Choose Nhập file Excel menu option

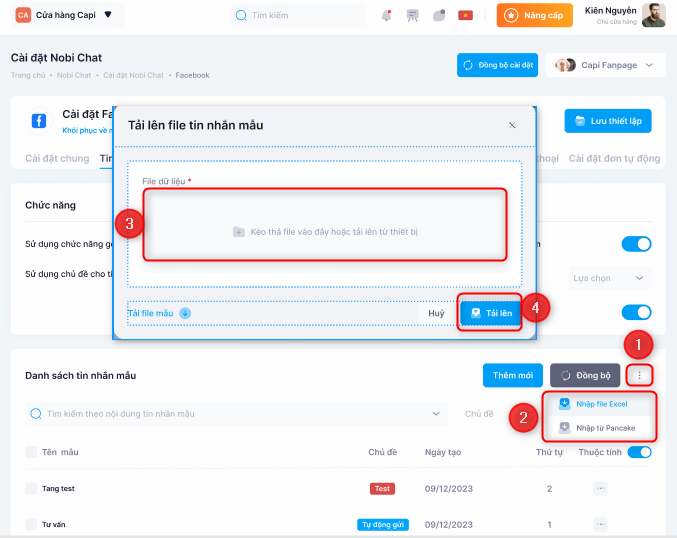coord(600,404)
